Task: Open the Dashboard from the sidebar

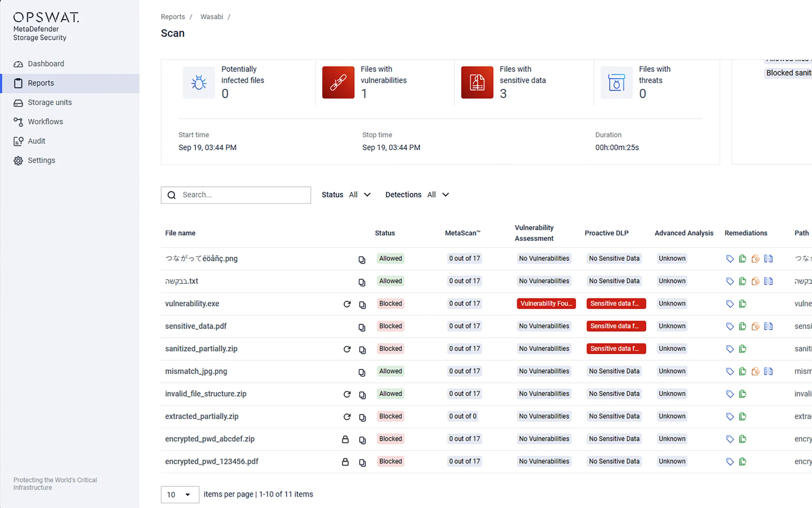Action: pos(45,64)
